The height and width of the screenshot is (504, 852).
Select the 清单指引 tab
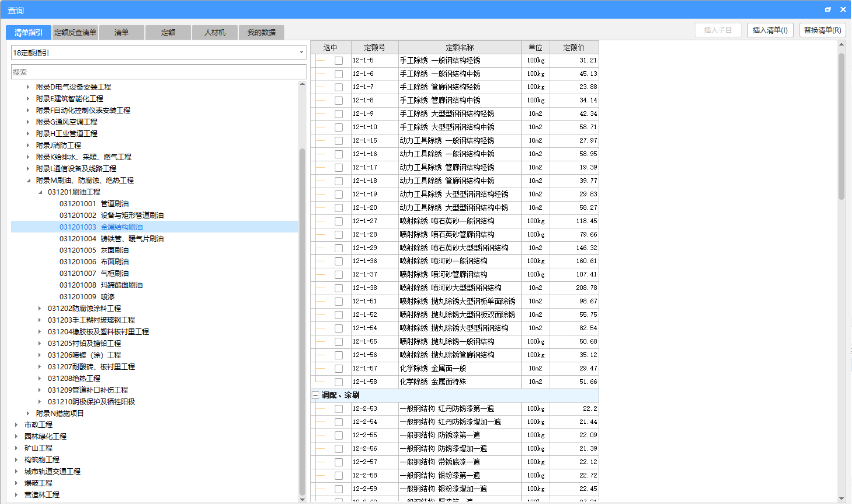[x=29, y=32]
